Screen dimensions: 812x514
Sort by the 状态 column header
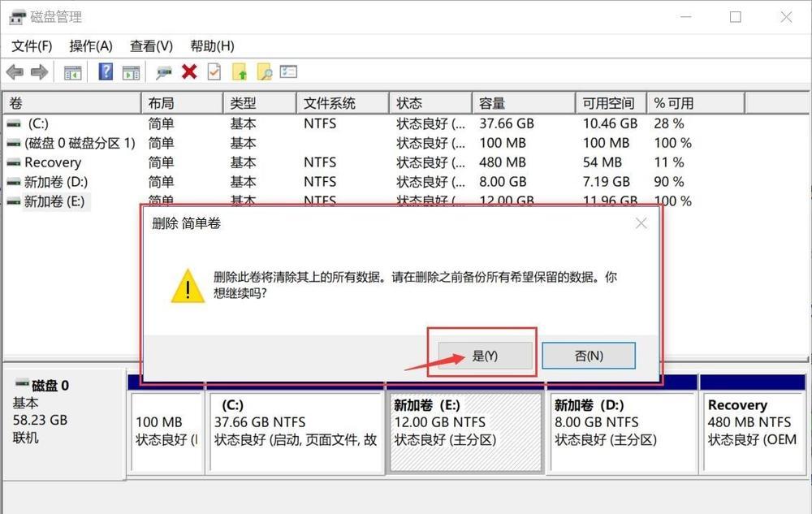pyautogui.click(x=431, y=103)
